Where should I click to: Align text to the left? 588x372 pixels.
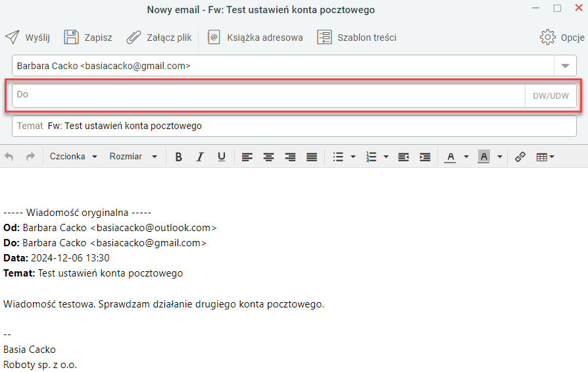tap(247, 157)
